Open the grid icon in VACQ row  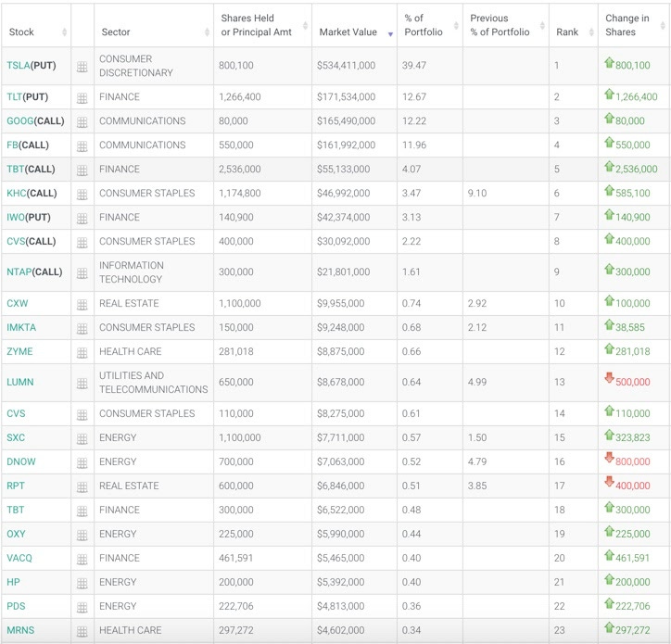[x=82, y=560]
